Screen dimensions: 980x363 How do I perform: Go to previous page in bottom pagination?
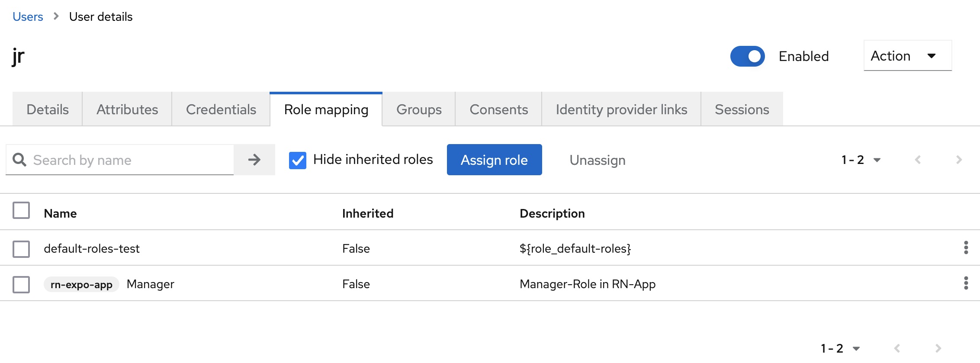point(897,348)
